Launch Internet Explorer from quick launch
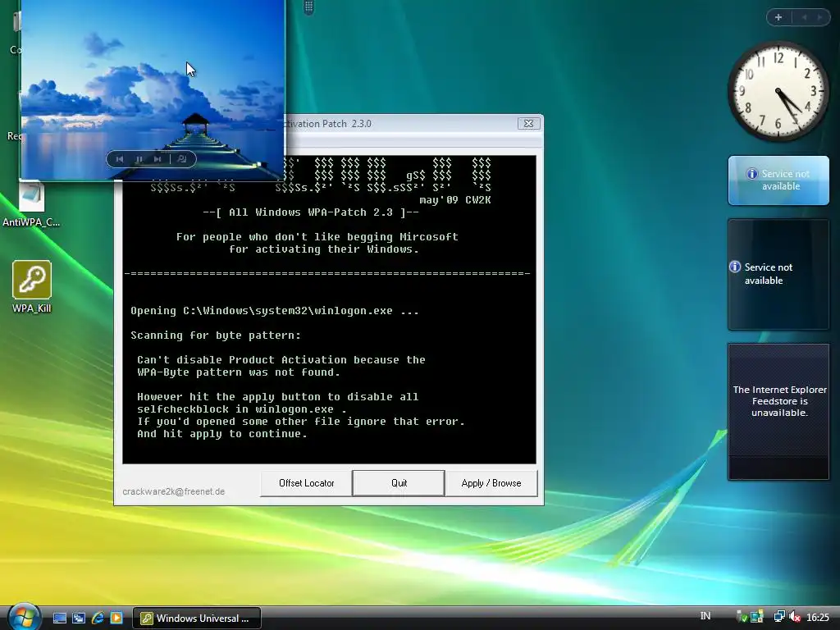 pos(98,618)
